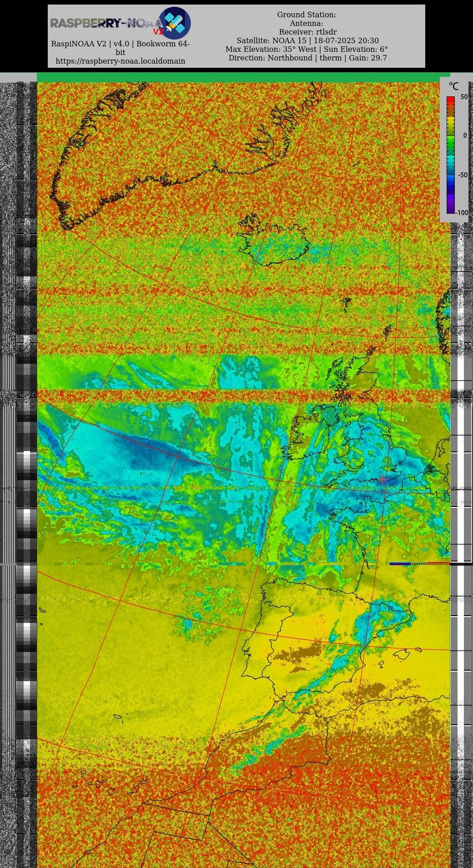Click the 'Ground Station:' label
The width and height of the screenshot is (473, 868).
point(307,15)
